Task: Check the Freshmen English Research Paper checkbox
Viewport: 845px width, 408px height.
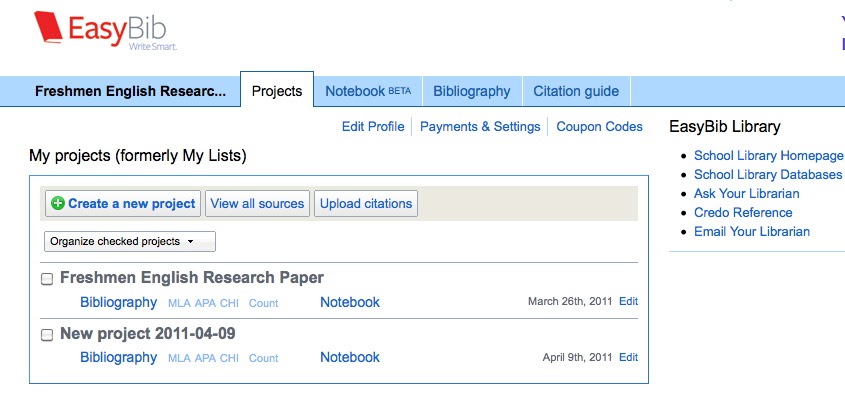Action: [47, 279]
